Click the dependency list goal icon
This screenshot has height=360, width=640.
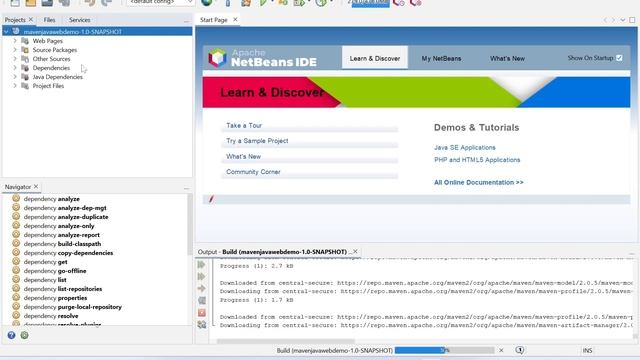[16, 279]
